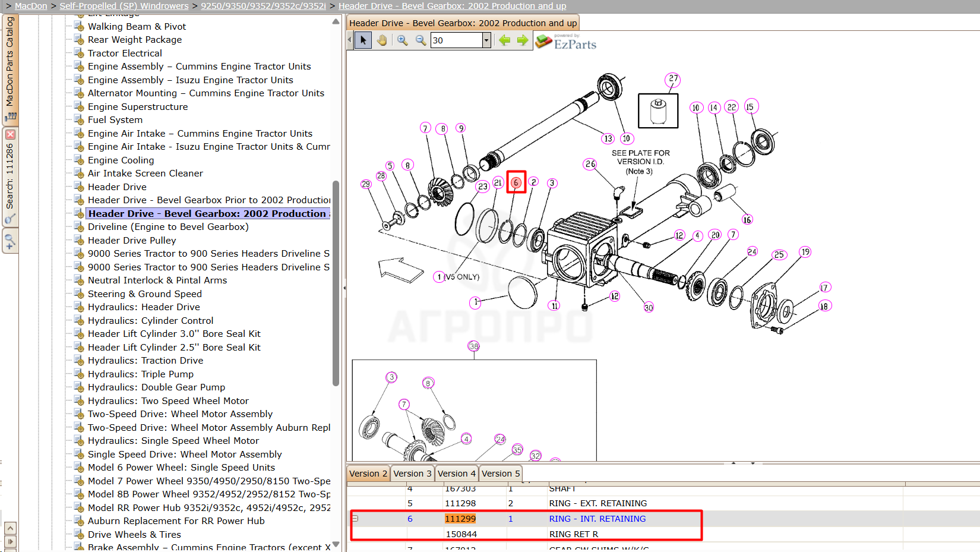
Task: Switch to Version 4 tab
Action: click(x=456, y=474)
